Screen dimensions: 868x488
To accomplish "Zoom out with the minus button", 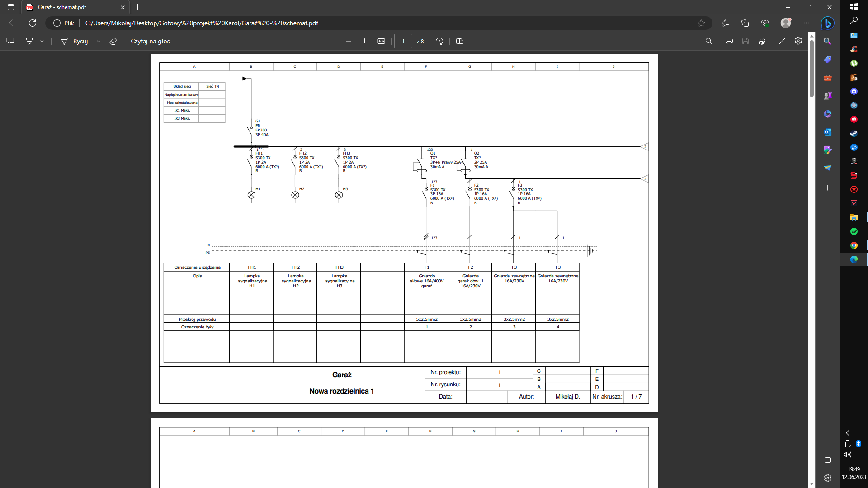I will 349,41.
